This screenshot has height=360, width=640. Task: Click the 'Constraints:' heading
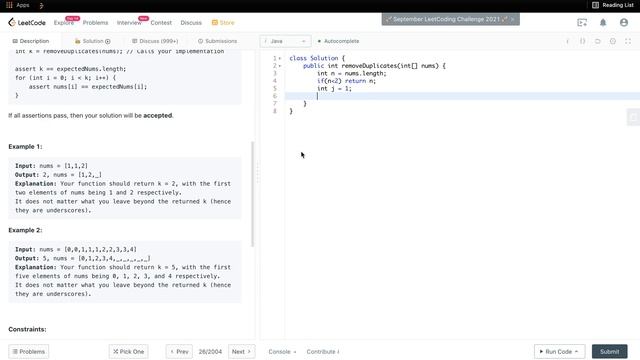27,329
